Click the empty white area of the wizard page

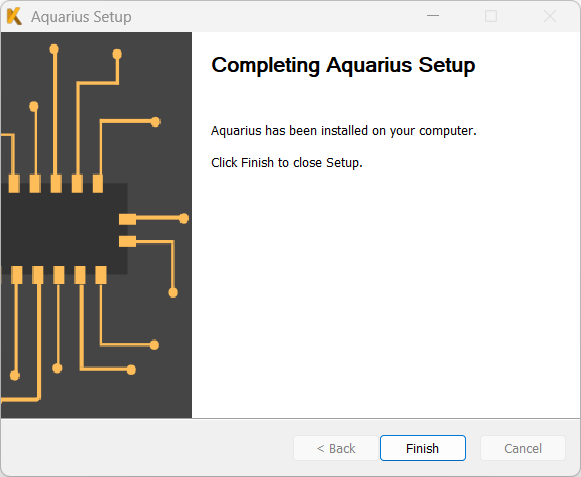point(385,297)
